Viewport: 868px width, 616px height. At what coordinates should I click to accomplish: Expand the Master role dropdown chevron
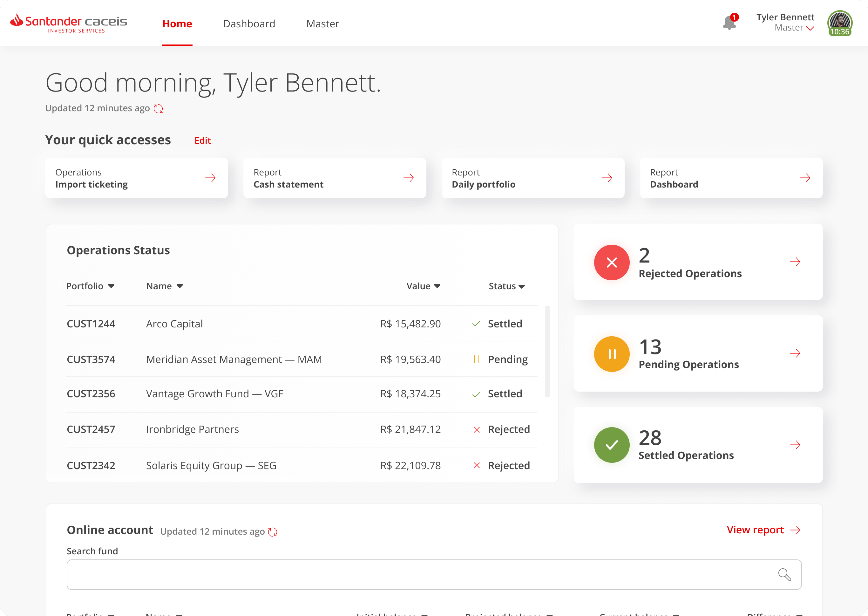pyautogui.click(x=810, y=28)
